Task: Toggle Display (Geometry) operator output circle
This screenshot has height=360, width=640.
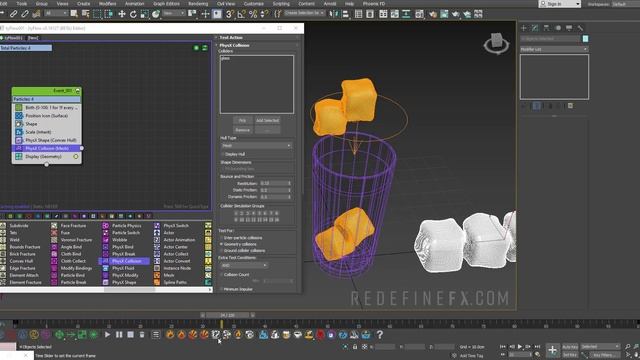Action: (x=76, y=156)
